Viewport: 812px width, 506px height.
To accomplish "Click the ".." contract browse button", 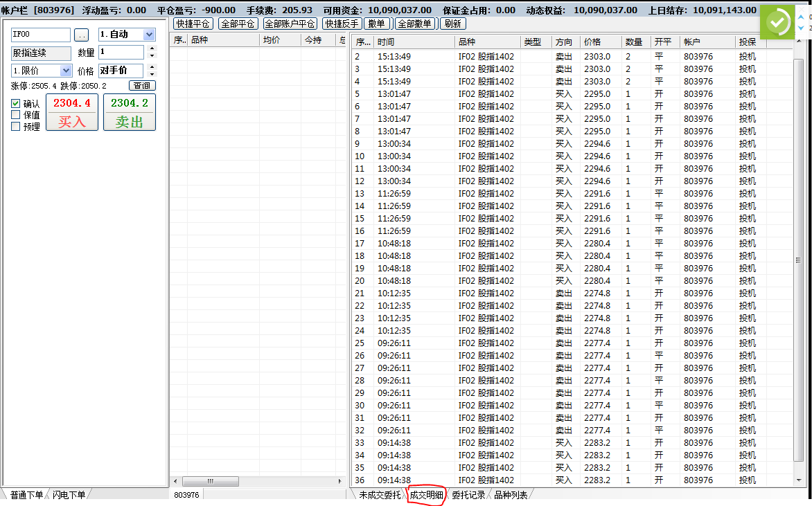I will (81, 35).
